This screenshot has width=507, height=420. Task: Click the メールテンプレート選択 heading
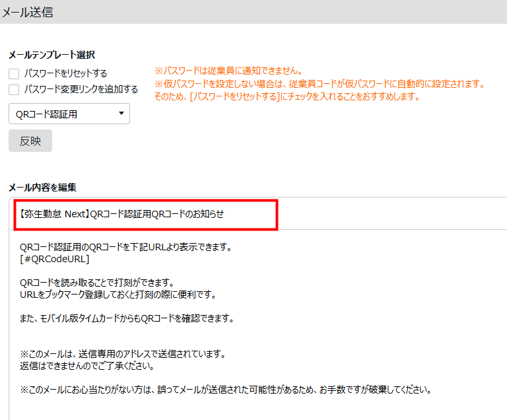(51, 55)
